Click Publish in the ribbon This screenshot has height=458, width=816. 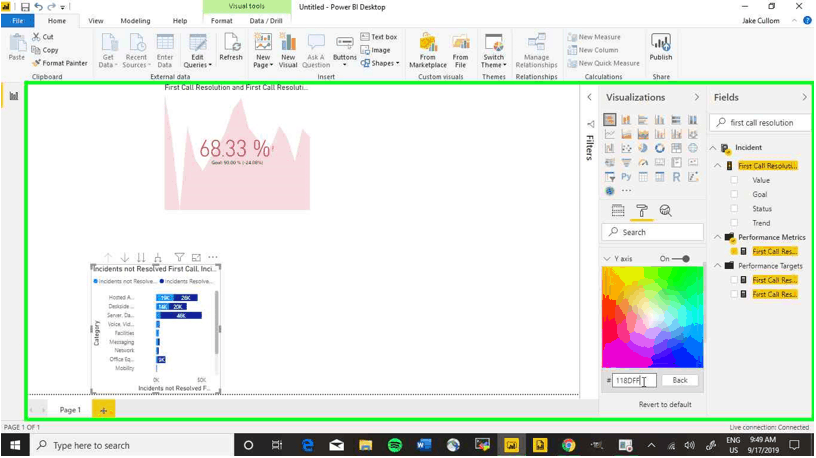(661, 48)
